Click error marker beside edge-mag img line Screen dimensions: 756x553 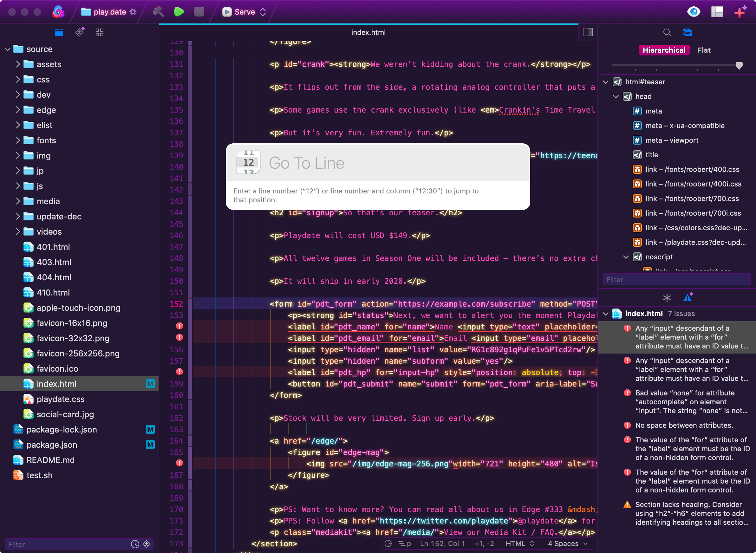[179, 463]
